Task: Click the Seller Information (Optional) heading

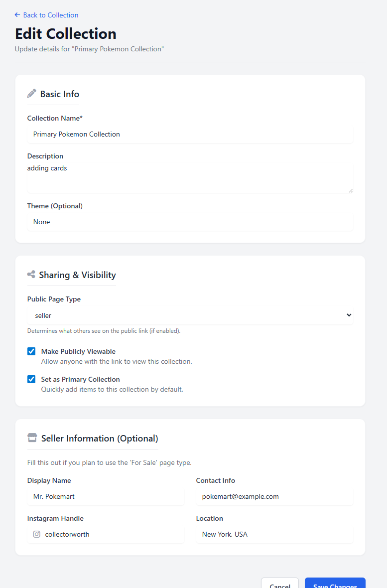Action: [x=100, y=439]
